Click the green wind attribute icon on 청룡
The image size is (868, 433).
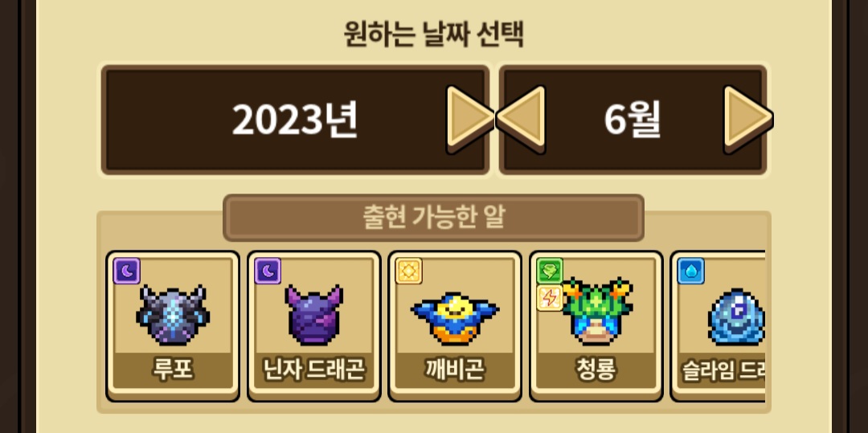pyautogui.click(x=551, y=271)
